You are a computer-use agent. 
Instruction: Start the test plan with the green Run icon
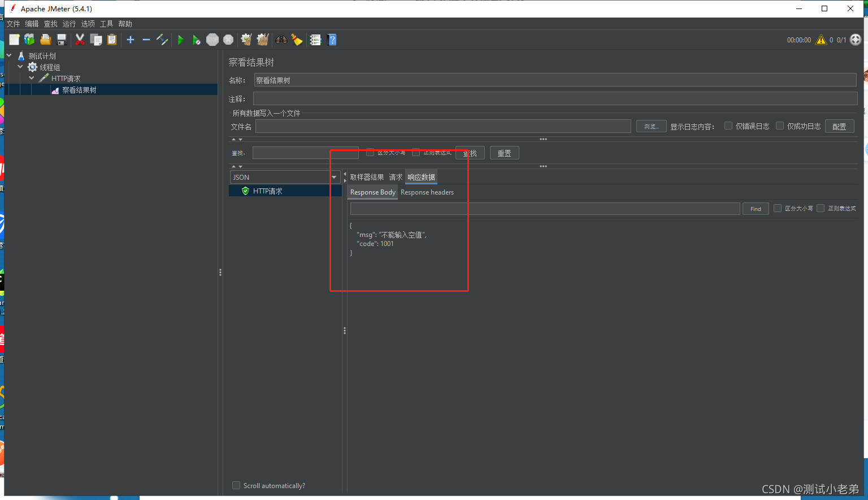point(181,40)
